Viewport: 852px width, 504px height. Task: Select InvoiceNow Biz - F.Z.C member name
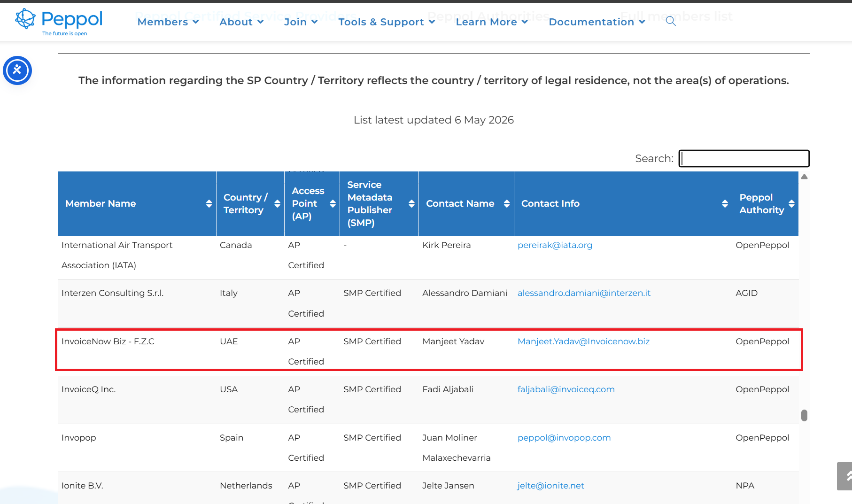(x=108, y=341)
